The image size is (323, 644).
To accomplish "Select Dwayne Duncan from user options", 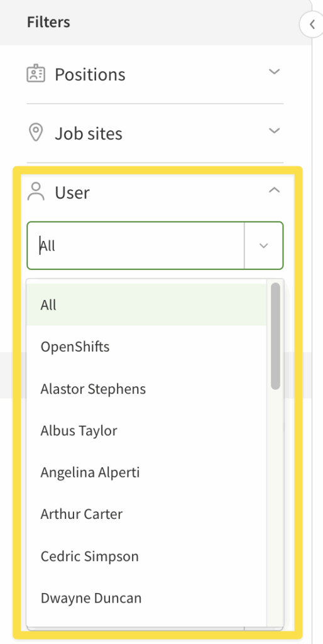I will (x=146, y=598).
